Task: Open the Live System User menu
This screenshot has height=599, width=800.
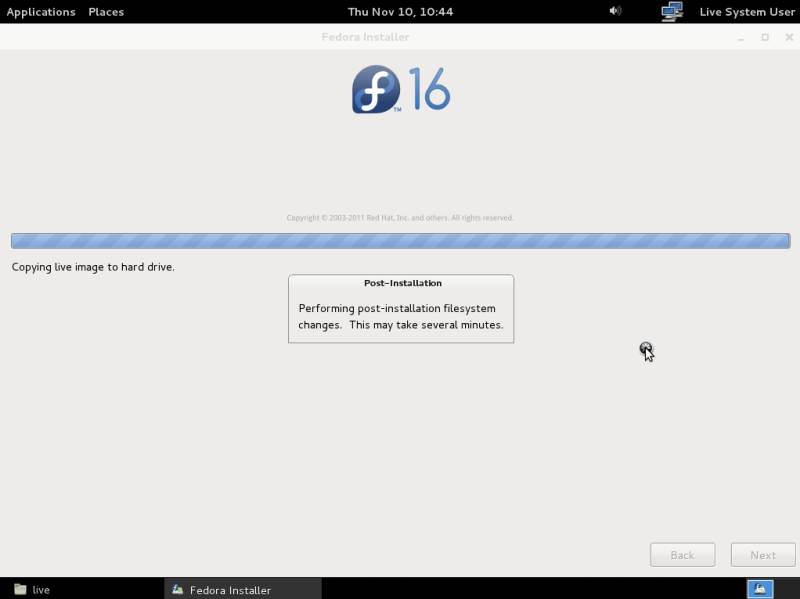Action: pyautogui.click(x=747, y=12)
